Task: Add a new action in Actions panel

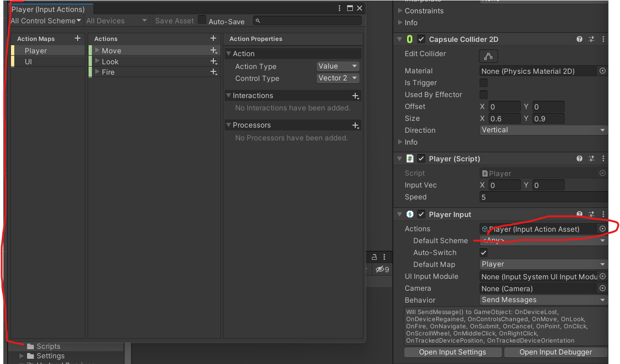Action: pyautogui.click(x=213, y=39)
